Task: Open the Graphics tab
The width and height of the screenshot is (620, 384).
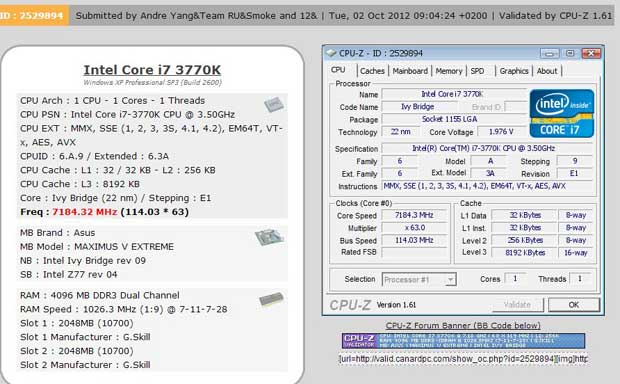Action: [514, 71]
